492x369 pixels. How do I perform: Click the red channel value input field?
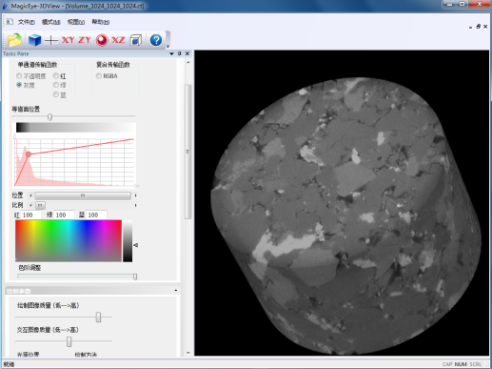[x=31, y=215]
